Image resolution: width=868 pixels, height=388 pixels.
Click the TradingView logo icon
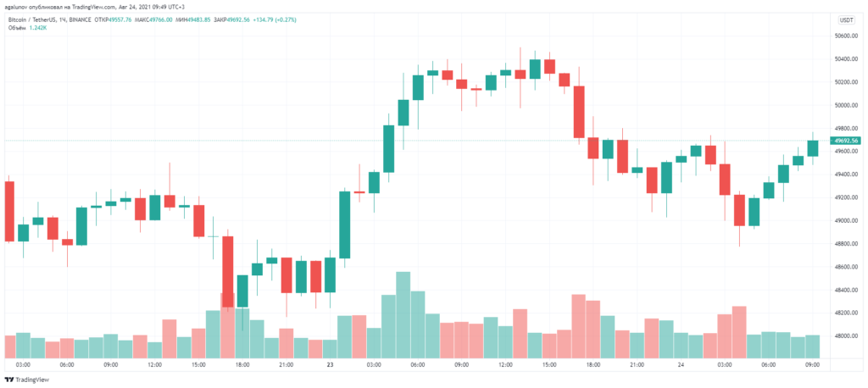click(11, 380)
